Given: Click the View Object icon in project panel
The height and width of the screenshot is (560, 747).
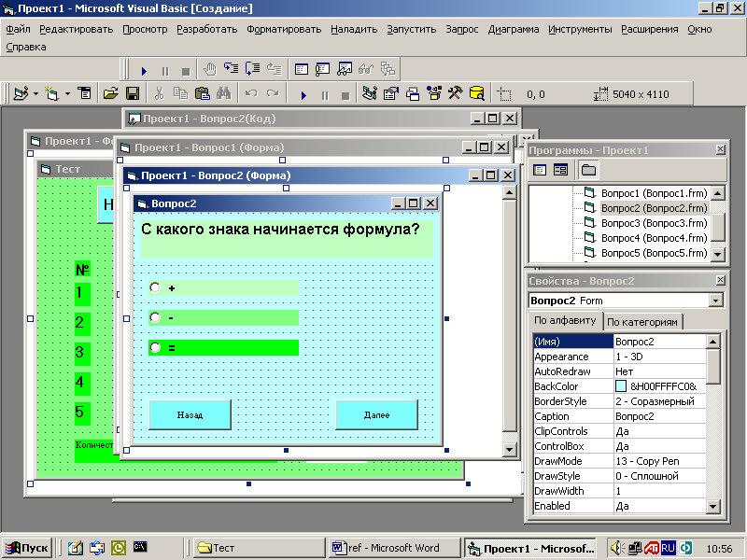Looking at the screenshot, I should 560,169.
